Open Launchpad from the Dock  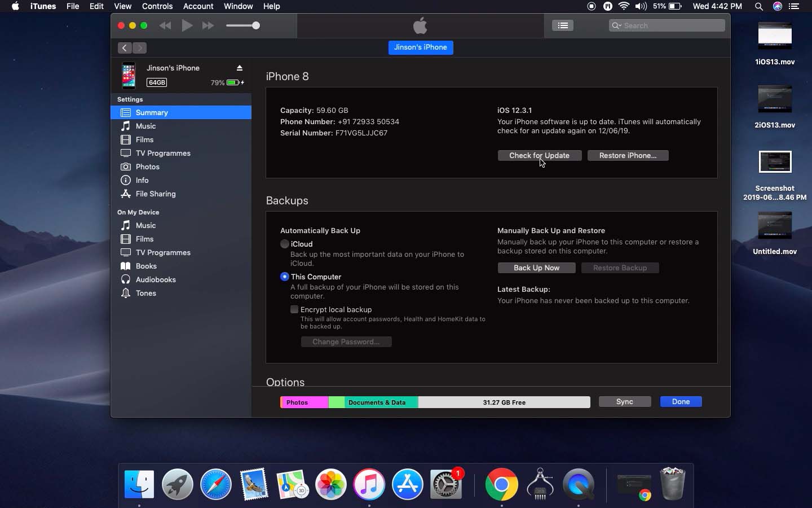tap(178, 484)
